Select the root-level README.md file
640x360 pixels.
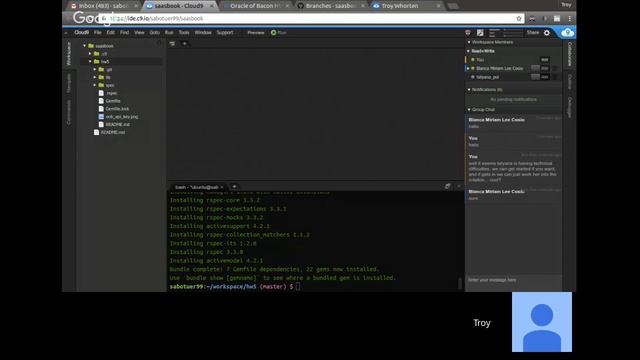(113, 132)
